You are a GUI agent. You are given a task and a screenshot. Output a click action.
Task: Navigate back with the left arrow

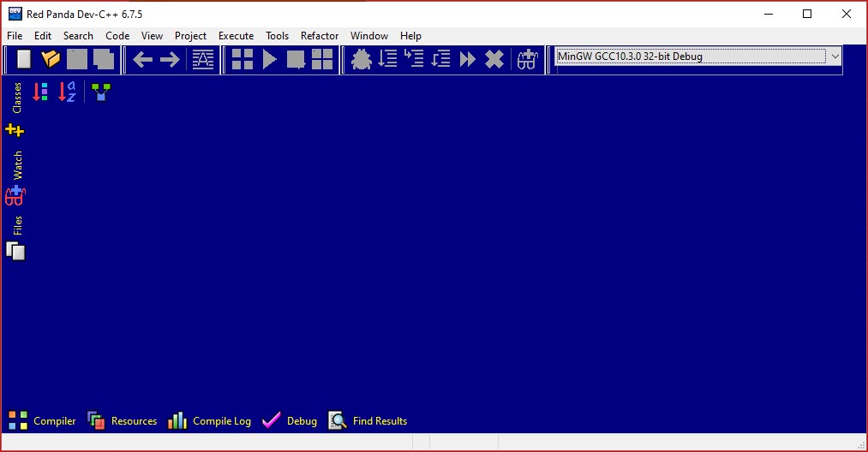pyautogui.click(x=143, y=59)
